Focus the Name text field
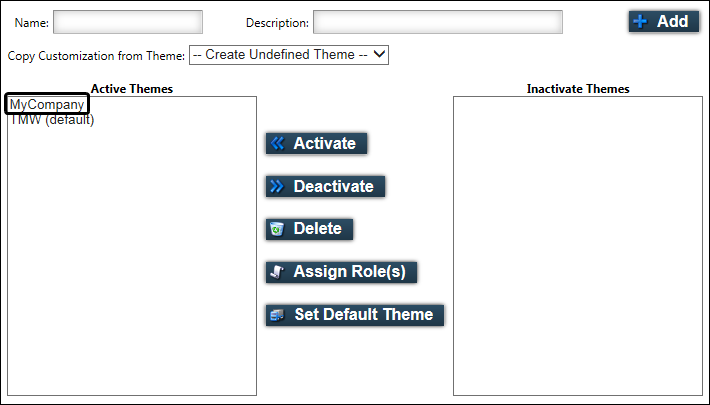 [x=127, y=22]
